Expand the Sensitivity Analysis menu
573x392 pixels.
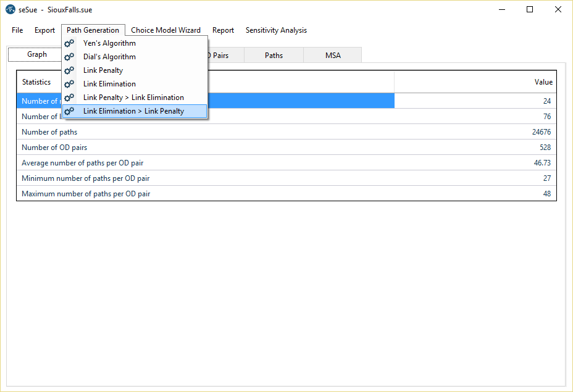(x=276, y=30)
